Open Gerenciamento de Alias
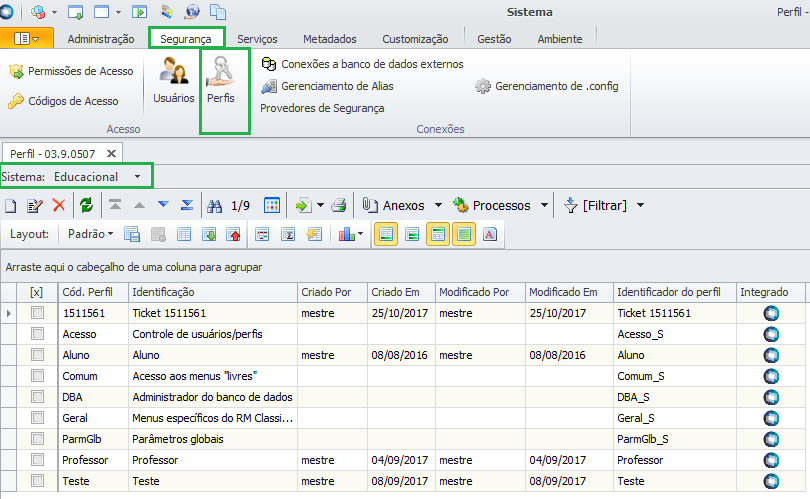The width and height of the screenshot is (810, 499). coord(327,86)
